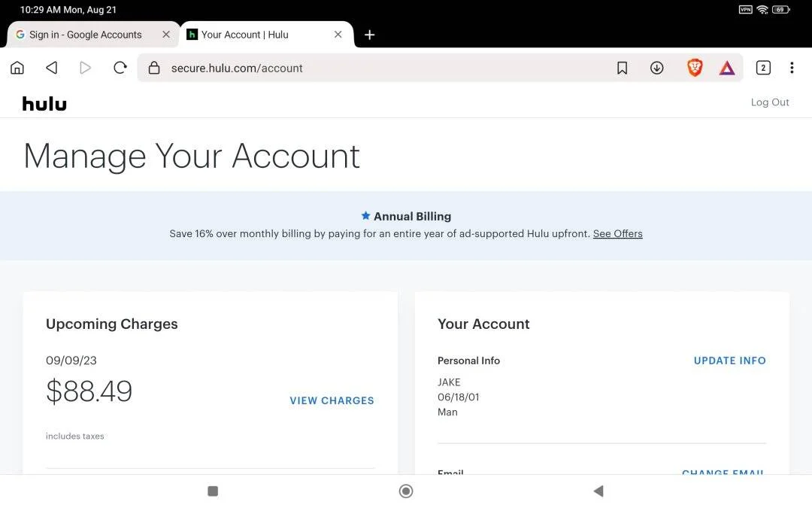Open Brave Shields lion icon
This screenshot has height=508, width=812.
[x=695, y=68]
